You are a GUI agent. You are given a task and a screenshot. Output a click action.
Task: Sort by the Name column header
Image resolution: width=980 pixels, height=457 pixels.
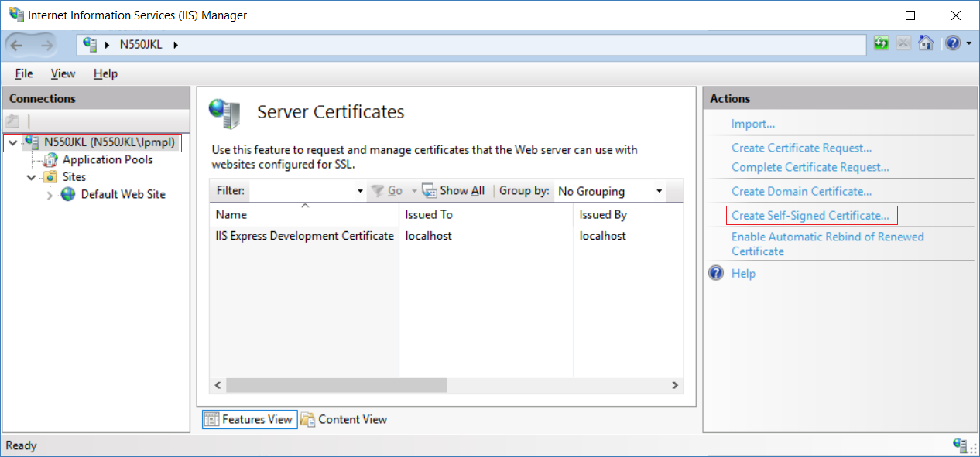coord(304,214)
